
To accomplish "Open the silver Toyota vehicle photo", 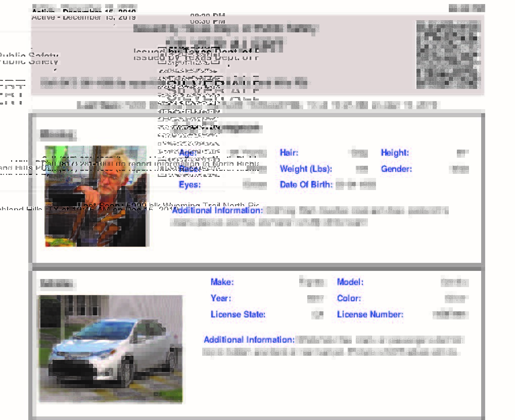I will tap(111, 349).
